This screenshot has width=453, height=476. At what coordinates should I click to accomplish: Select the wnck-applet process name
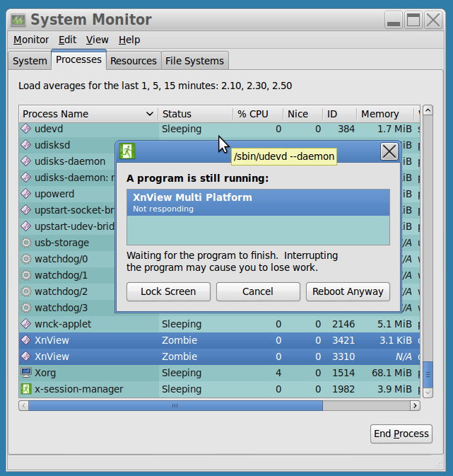tap(63, 324)
